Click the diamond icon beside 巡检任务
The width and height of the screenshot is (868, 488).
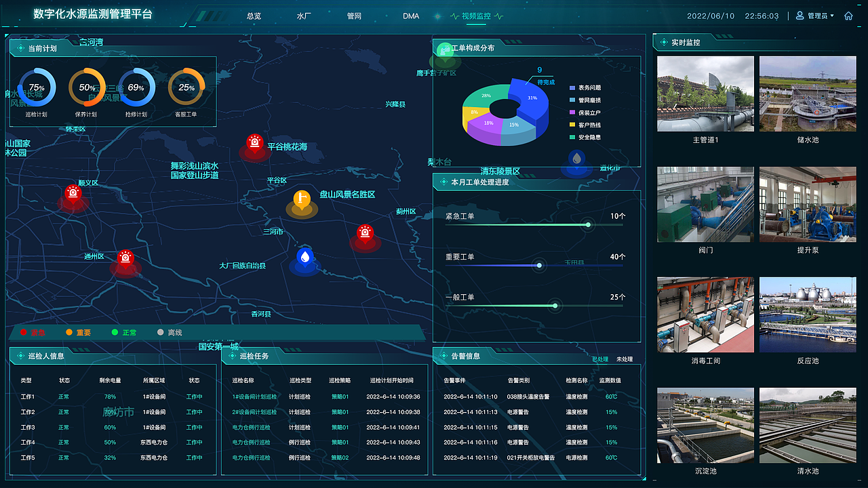click(x=232, y=356)
